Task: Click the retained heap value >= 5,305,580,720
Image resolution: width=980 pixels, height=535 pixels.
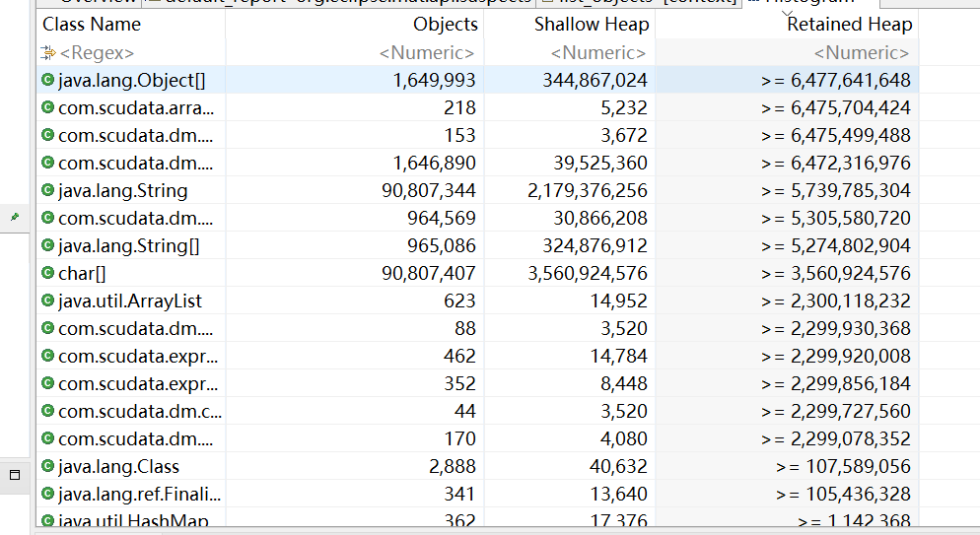Action: click(x=836, y=218)
